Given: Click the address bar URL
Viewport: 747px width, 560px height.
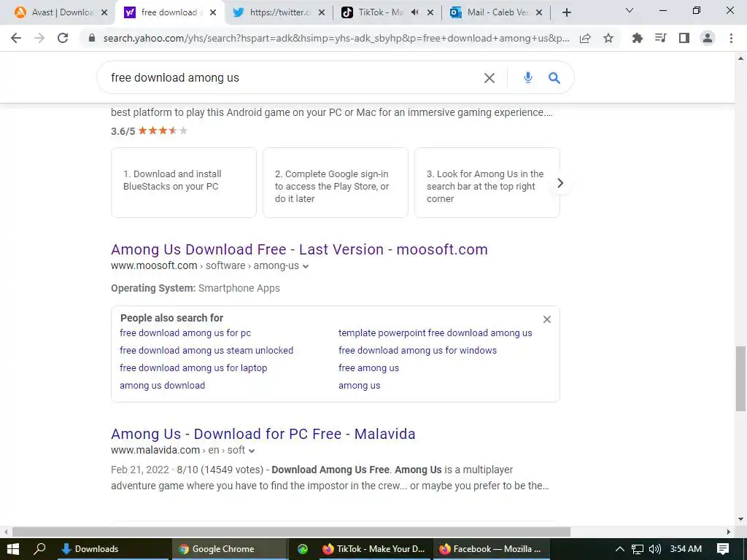Looking at the screenshot, I should (336, 38).
